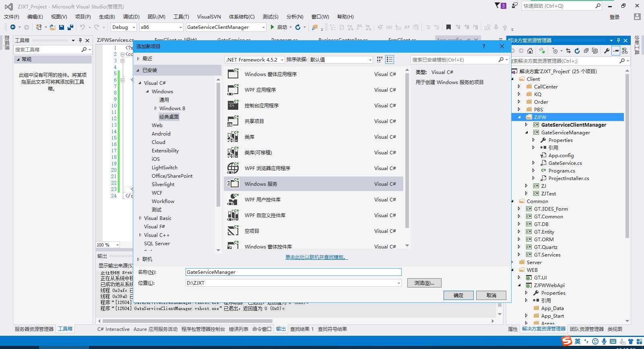
Task: Open the 文件(F) menu
Action: (x=12, y=16)
